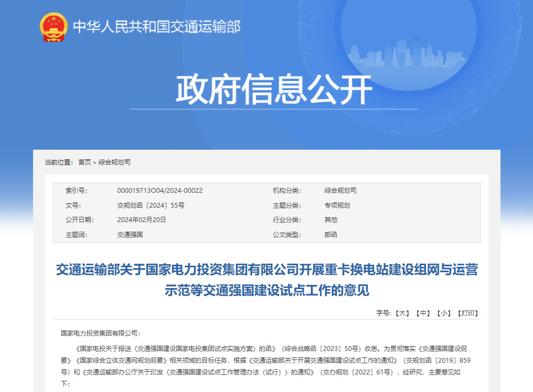Set font size to 大
This screenshot has width=533, height=392.
pos(402,313)
